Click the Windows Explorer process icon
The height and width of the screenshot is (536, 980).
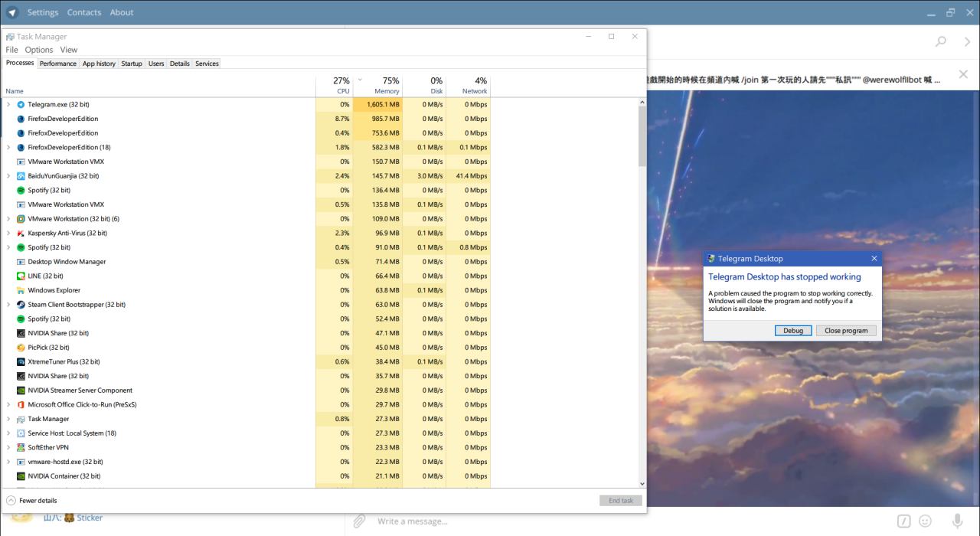coord(21,290)
